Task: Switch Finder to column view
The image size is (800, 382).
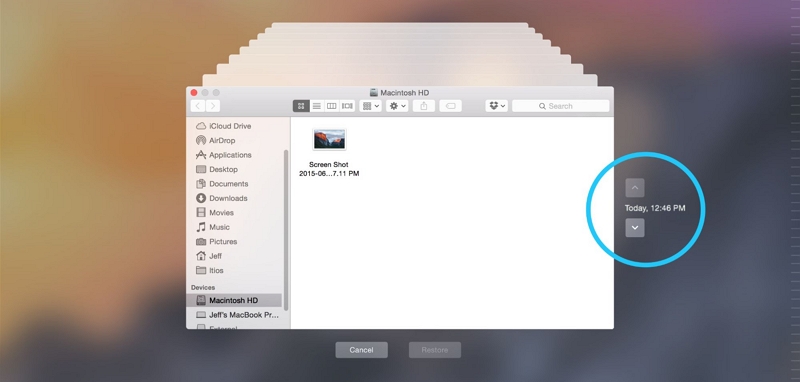Action: (x=332, y=106)
